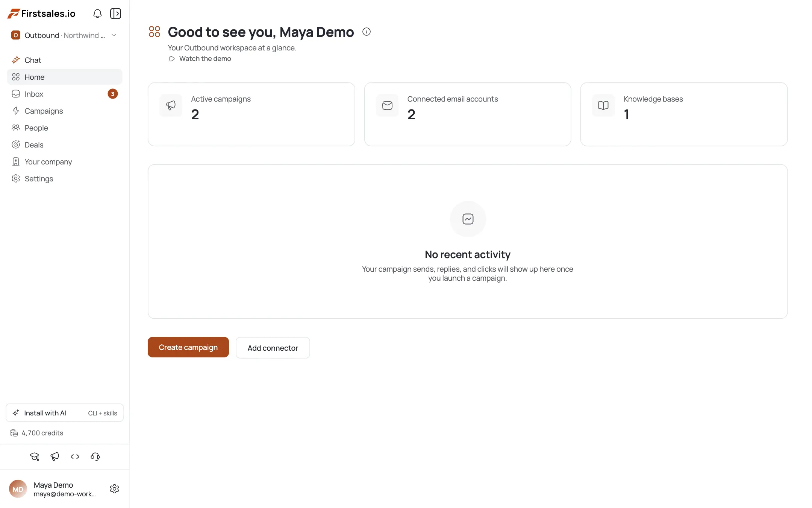Click the Maya Demo MD avatar
Screen dimensions: 812x508
tap(18, 489)
